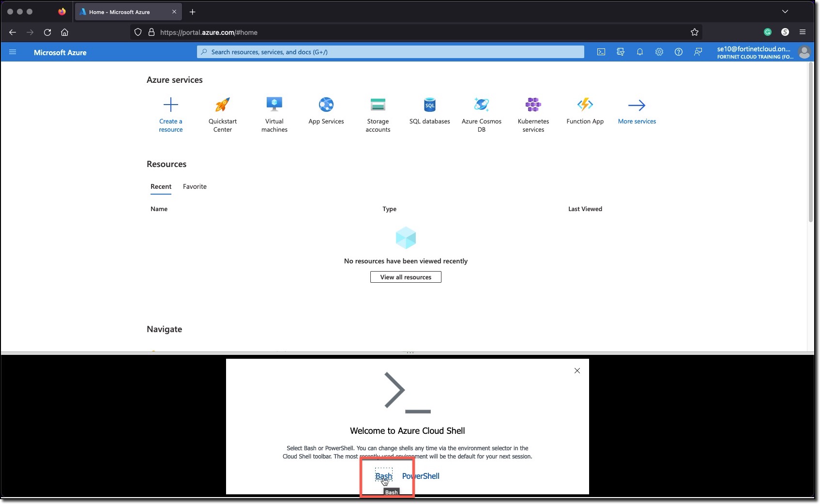The height and width of the screenshot is (504, 820).
Task: Reload the page in the browser
Action: pos(47,32)
